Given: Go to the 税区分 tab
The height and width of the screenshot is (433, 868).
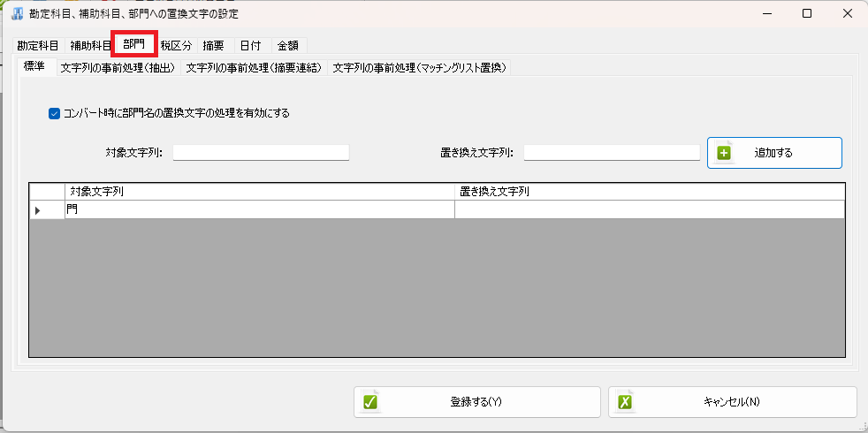Looking at the screenshot, I should click(x=176, y=46).
